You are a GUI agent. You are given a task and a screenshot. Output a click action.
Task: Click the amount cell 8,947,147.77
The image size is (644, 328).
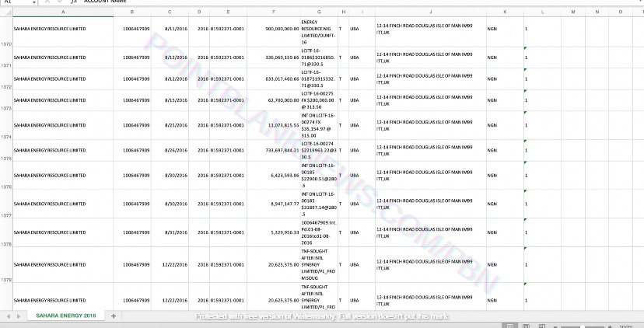(274, 204)
